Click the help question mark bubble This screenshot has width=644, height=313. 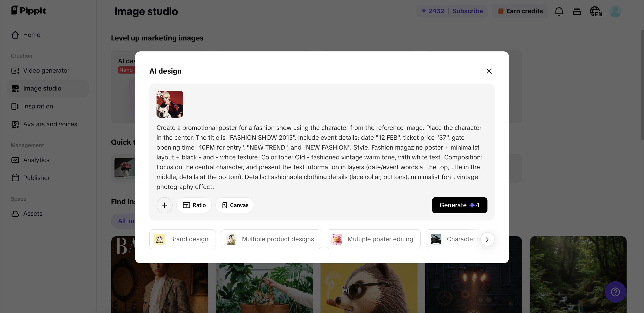click(x=615, y=292)
